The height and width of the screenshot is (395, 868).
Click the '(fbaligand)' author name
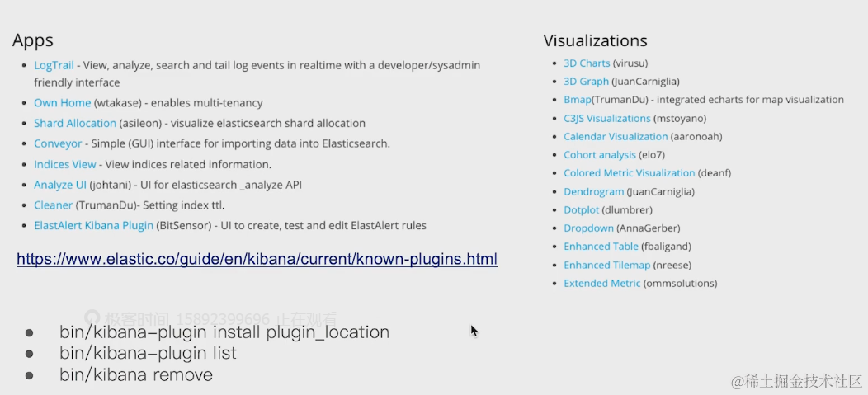(x=666, y=247)
